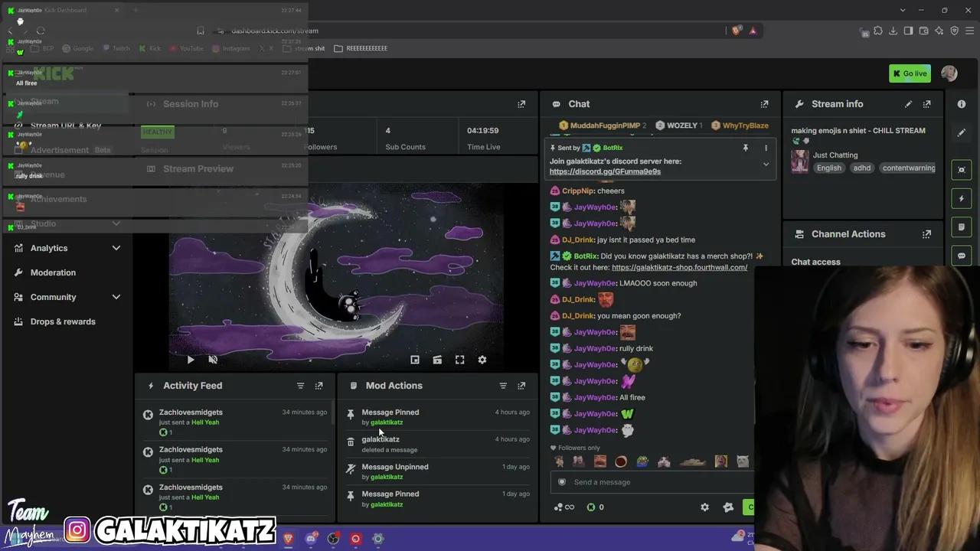The width and height of the screenshot is (980, 551).
Task: Open the galaktikatz merch shop link
Action: point(679,267)
